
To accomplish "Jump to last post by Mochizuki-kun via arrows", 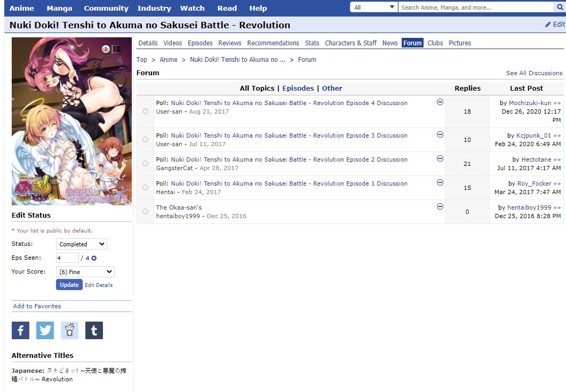I will pyautogui.click(x=557, y=103).
